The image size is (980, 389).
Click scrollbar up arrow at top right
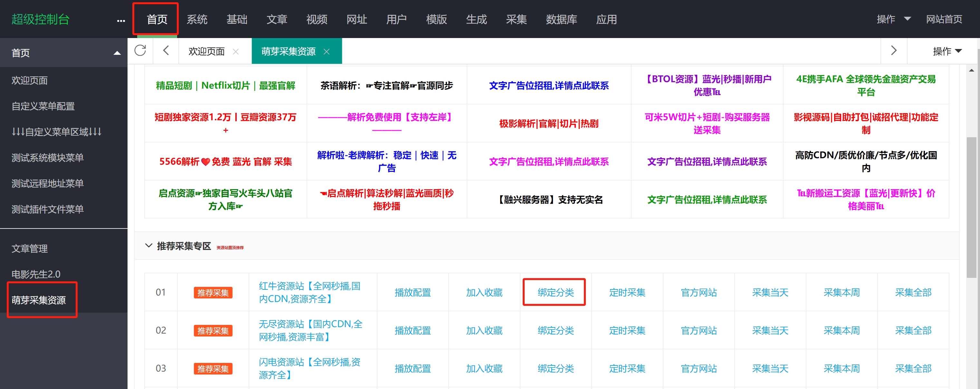[971, 70]
